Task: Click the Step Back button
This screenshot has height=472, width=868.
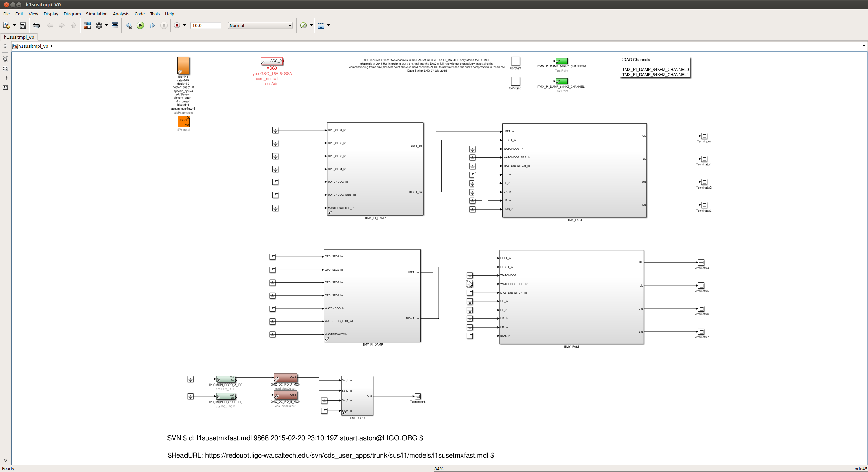Action: pyautogui.click(x=129, y=25)
